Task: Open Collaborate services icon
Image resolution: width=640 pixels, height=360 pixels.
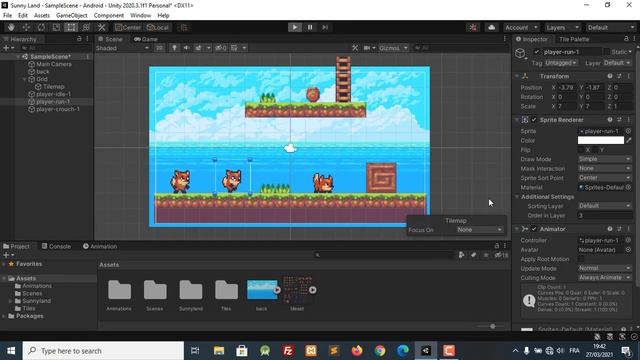Action: click(473, 27)
